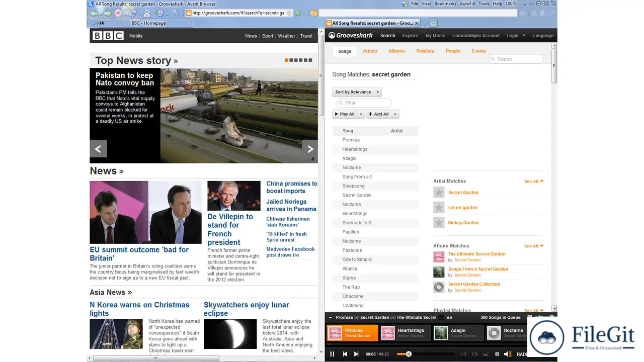Go back using the browser Back arrow
The image size is (644, 362).
[x=94, y=13]
